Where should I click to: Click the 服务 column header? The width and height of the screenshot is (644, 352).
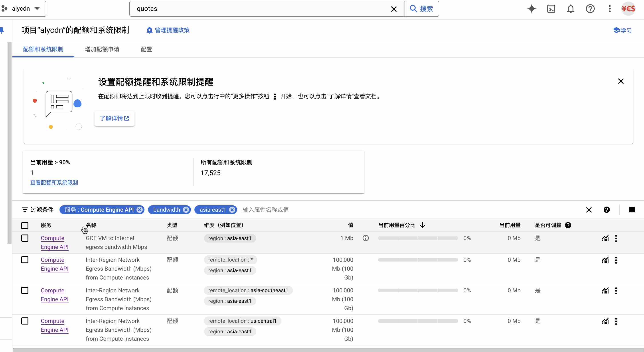46,225
